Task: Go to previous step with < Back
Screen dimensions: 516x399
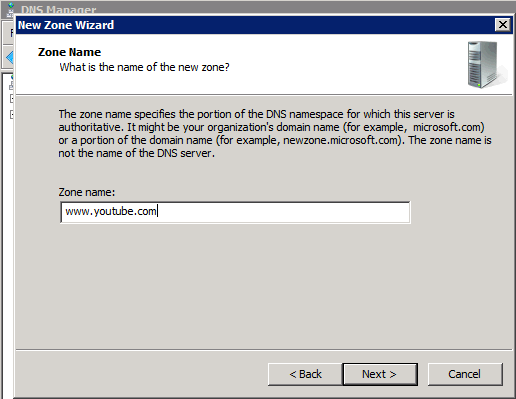Action: coord(305,374)
